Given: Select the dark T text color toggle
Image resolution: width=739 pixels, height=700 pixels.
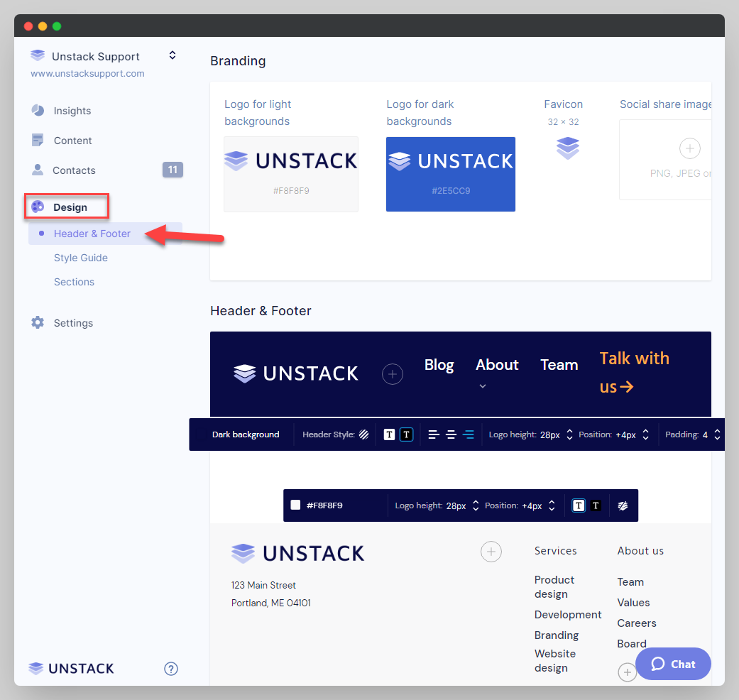Looking at the screenshot, I should [406, 434].
